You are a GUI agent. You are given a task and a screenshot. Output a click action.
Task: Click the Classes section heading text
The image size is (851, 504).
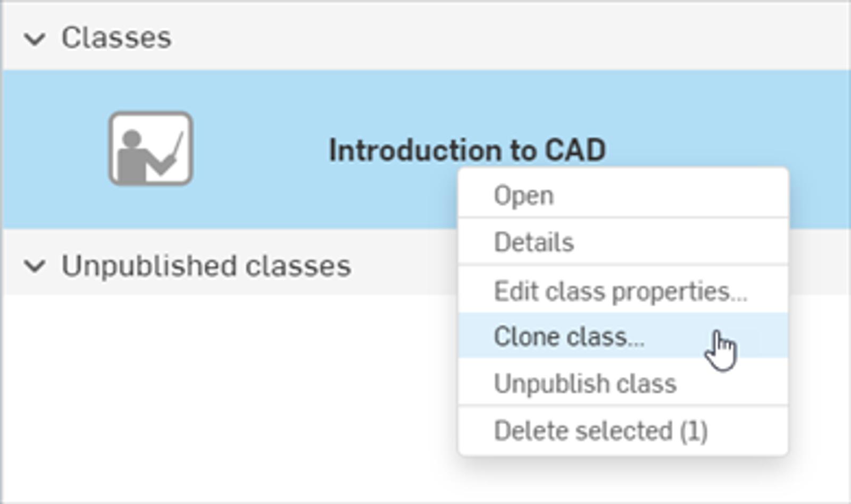click(x=116, y=38)
